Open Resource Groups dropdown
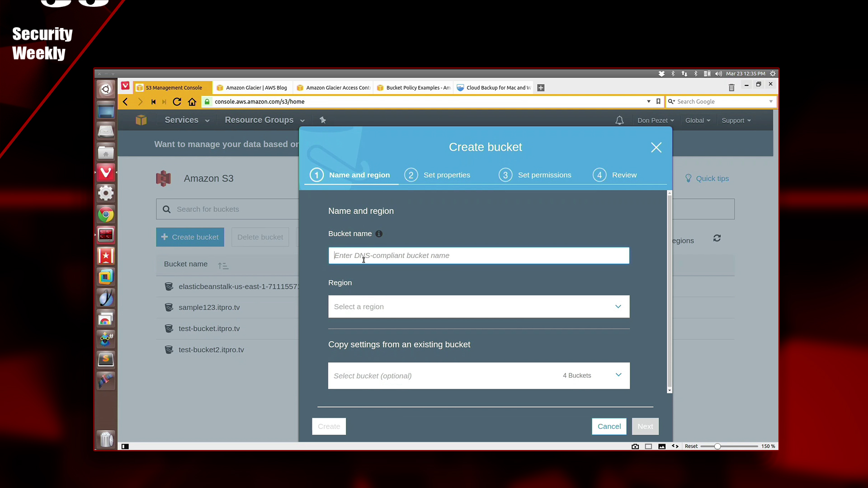Viewport: 868px width, 488px height. click(265, 120)
